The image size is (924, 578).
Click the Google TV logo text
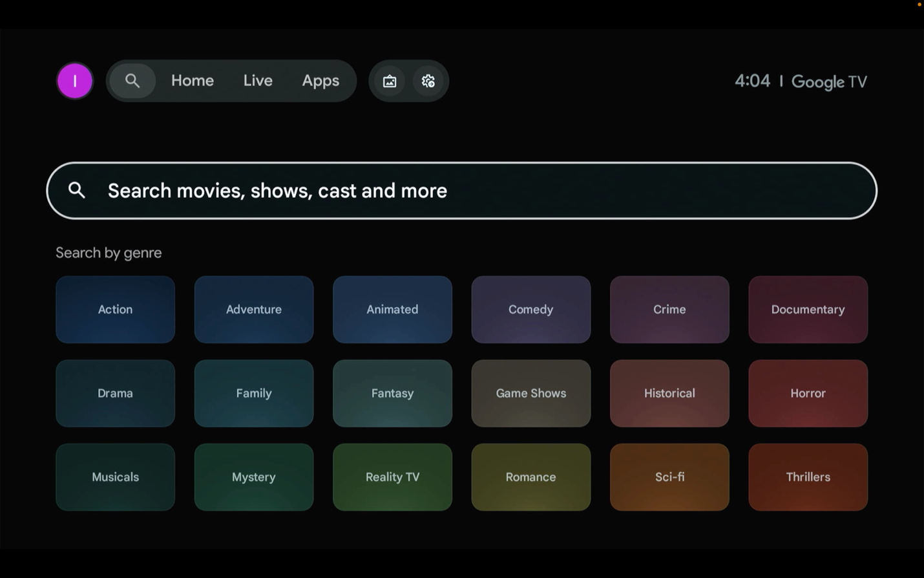point(829,82)
